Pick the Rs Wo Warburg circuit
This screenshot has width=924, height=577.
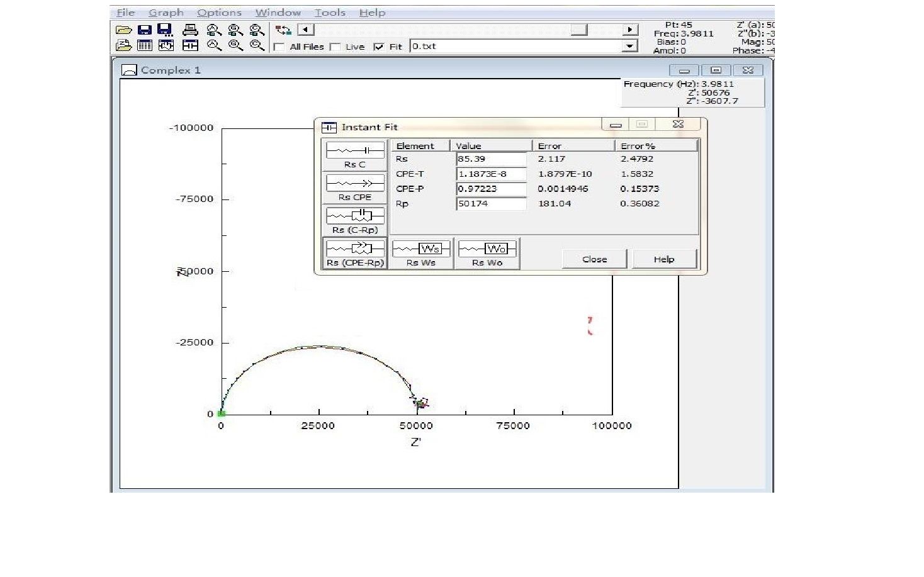pos(487,253)
